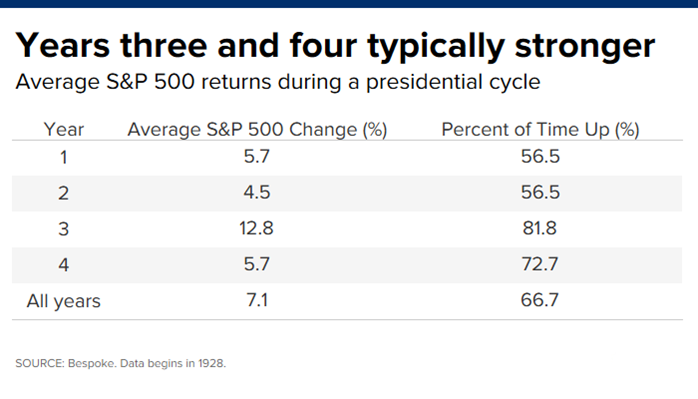Click the year 1 value 5.7
Viewport: 698px width, 399px height.
point(257,157)
